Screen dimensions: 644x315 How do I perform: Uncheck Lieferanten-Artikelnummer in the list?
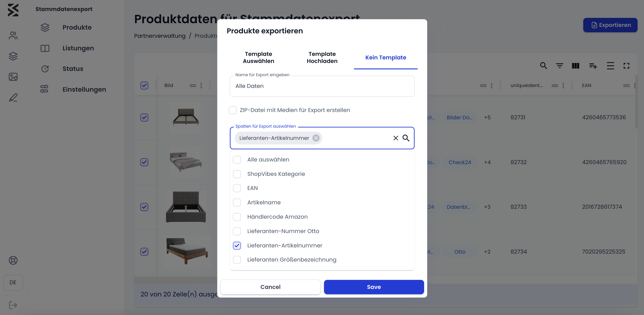pos(237,246)
